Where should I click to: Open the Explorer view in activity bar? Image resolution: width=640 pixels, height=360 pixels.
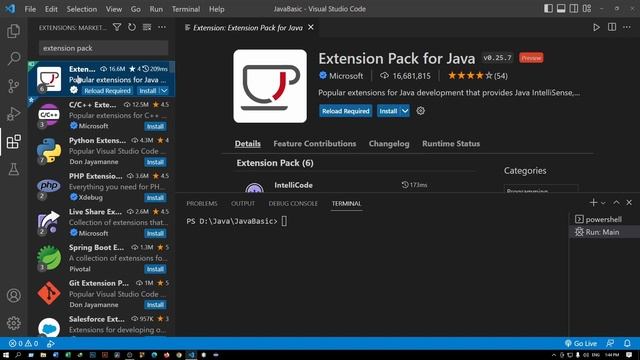[x=13, y=31]
